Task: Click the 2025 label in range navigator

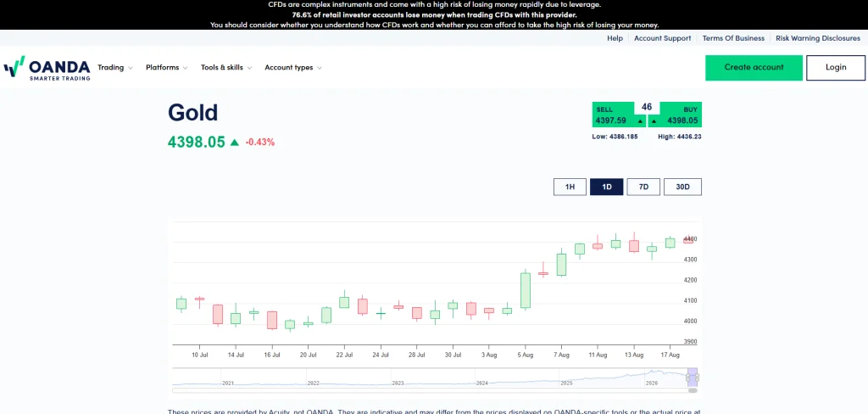Action: click(x=565, y=383)
